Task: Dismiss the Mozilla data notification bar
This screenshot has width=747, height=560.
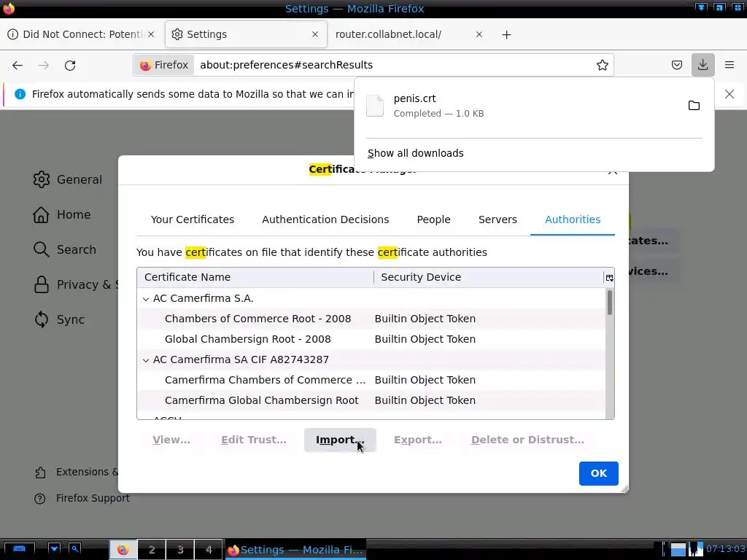Action: (729, 94)
